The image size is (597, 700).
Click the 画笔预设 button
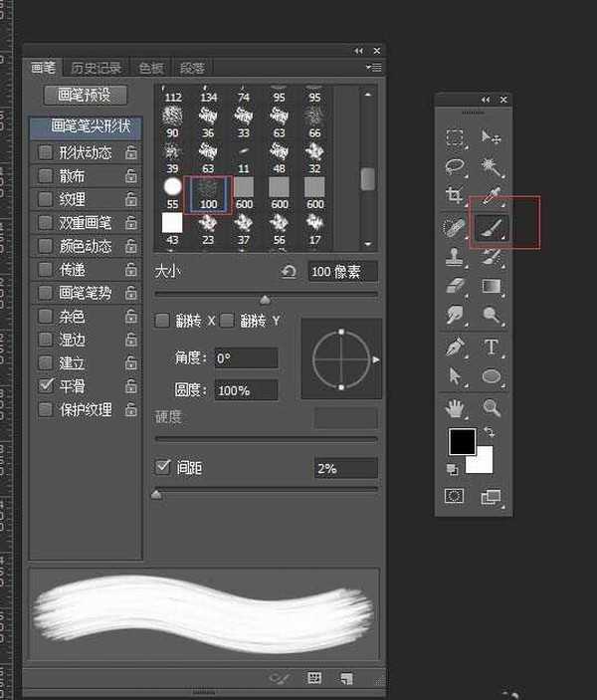pos(86,96)
